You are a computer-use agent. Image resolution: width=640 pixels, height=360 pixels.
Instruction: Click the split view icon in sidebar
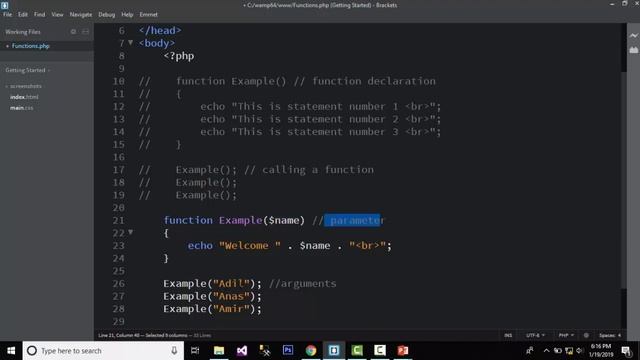(x=85, y=31)
